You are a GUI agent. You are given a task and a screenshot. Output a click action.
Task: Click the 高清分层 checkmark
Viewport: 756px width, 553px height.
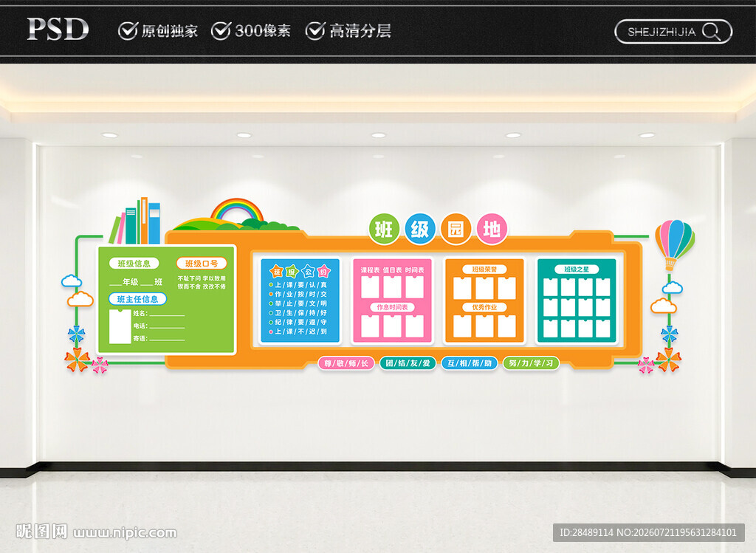point(315,31)
